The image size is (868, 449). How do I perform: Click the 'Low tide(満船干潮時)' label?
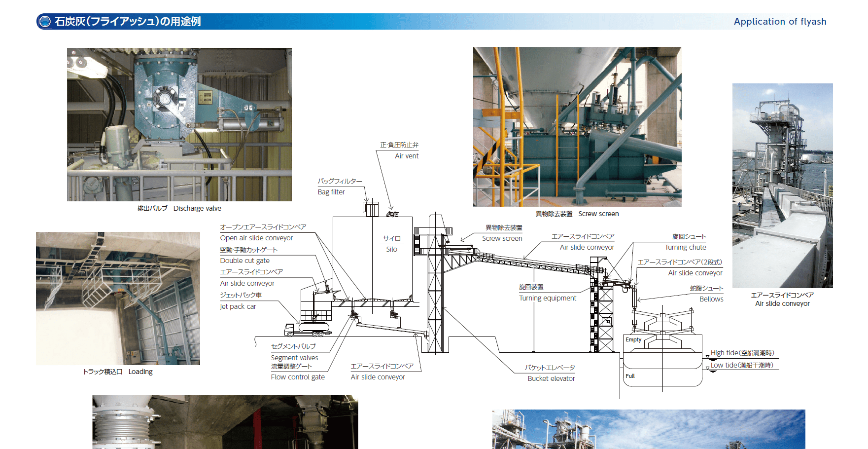pos(742,365)
